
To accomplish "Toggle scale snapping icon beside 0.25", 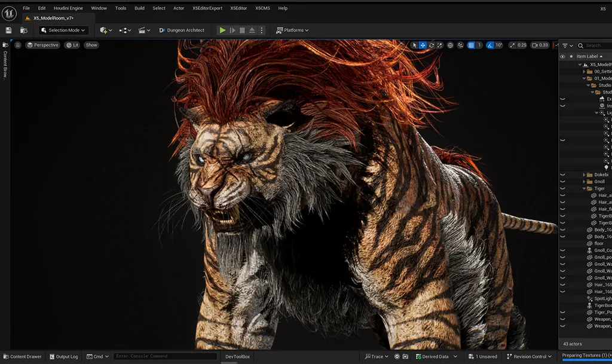I will pyautogui.click(x=512, y=45).
